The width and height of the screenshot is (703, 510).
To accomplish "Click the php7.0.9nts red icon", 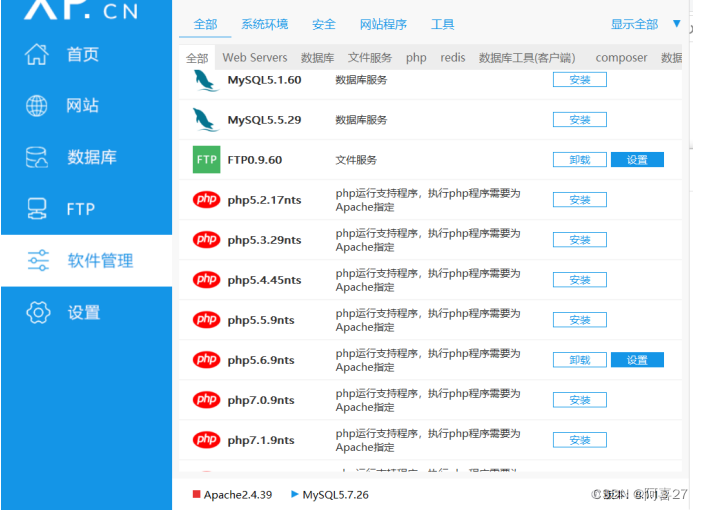I will point(206,400).
